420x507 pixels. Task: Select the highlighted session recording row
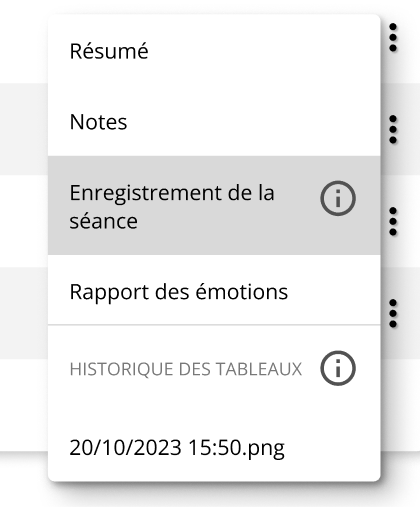tap(214, 206)
